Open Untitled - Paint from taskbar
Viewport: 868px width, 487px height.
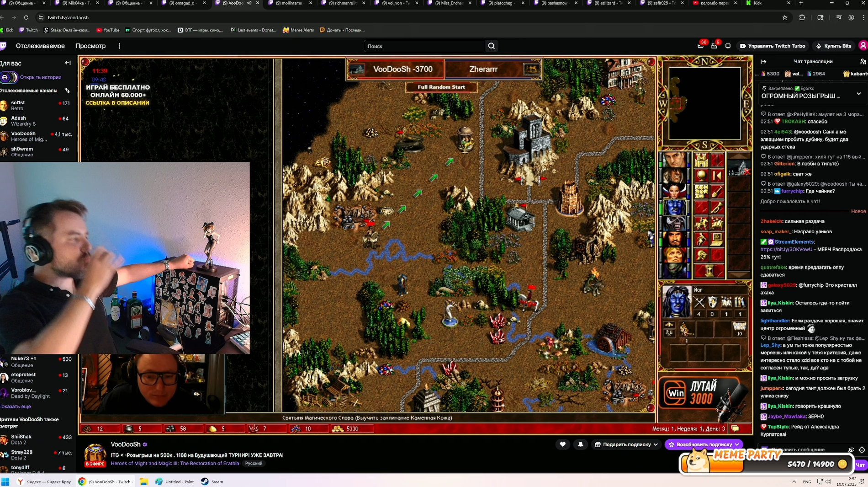175,482
